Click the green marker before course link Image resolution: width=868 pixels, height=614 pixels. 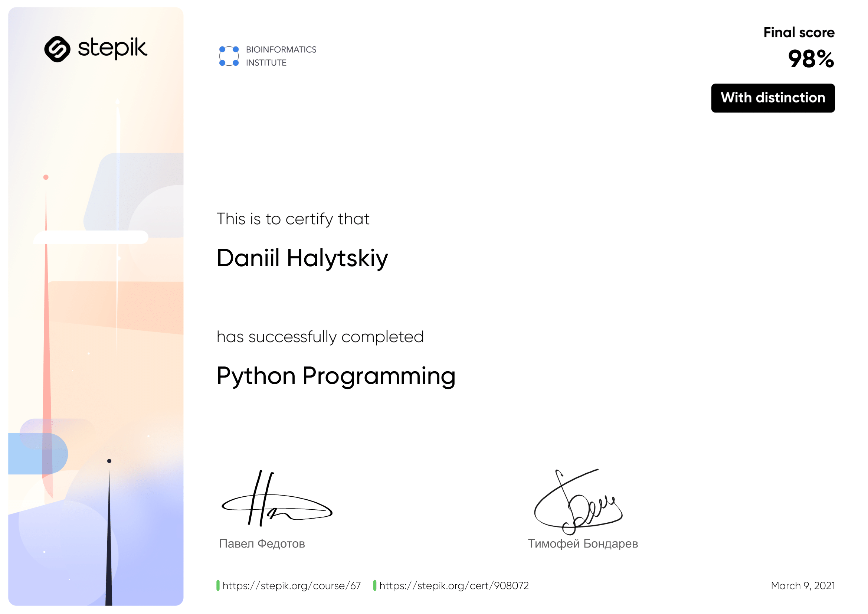tap(218, 585)
